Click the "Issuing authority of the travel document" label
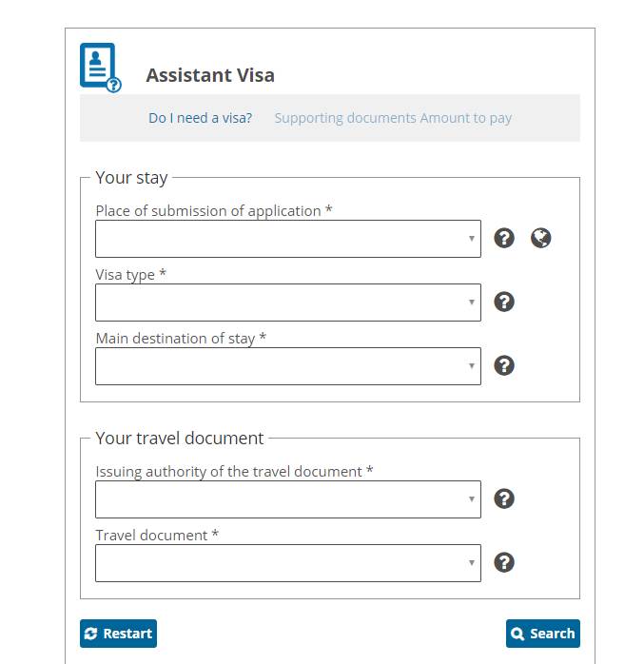The height and width of the screenshot is (664, 644). (234, 472)
